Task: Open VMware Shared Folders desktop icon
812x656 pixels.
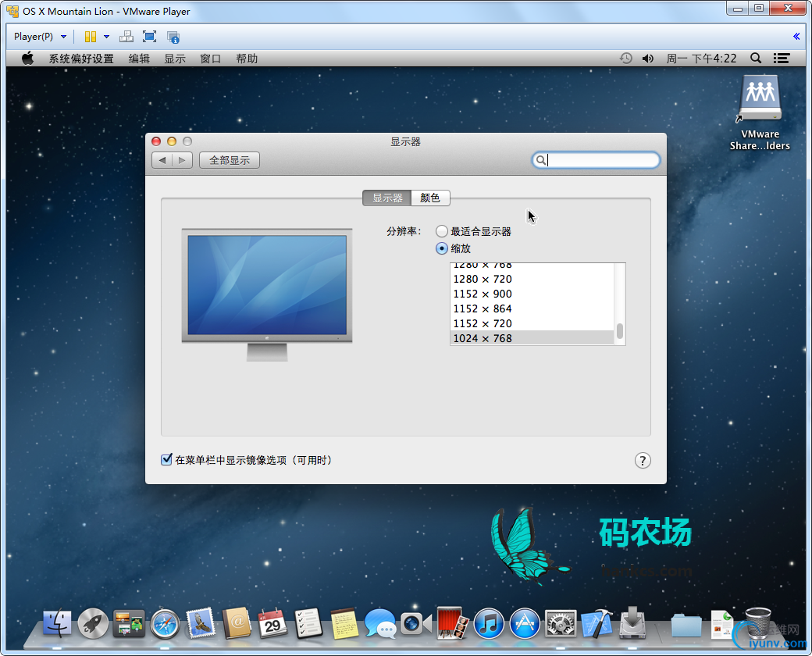Action: (x=760, y=112)
